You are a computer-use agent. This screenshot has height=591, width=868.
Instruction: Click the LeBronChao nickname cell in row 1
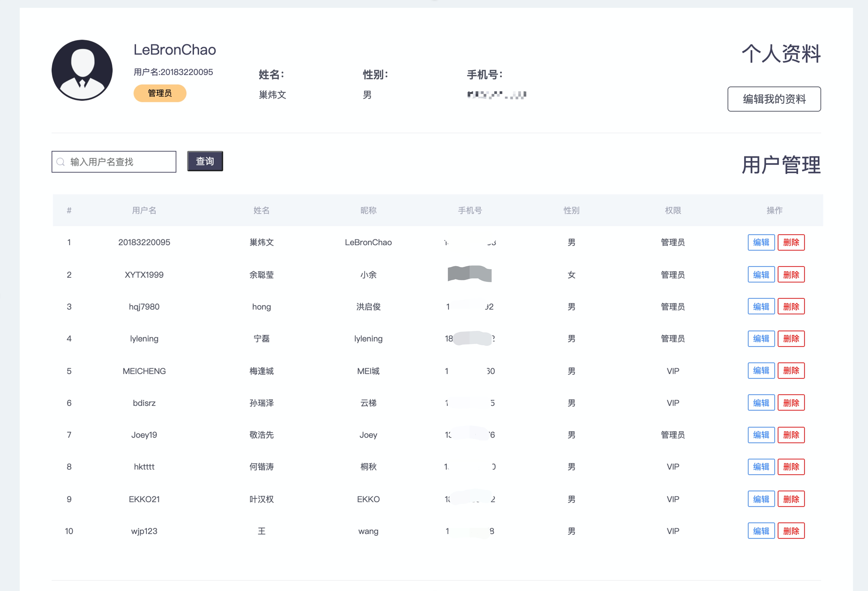368,243
